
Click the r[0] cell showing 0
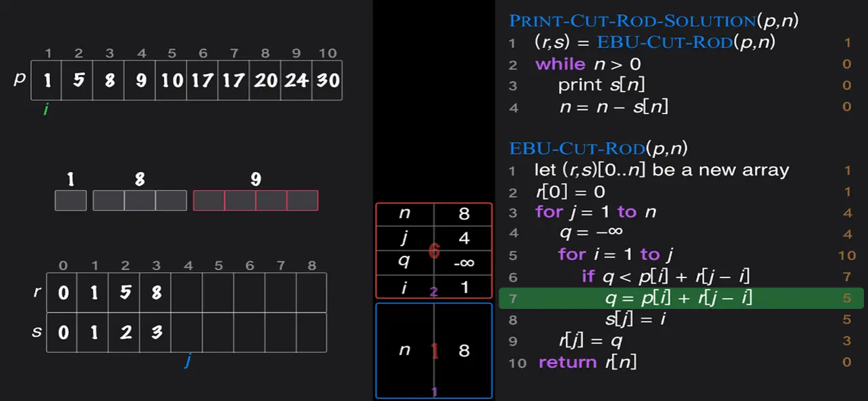point(63,292)
